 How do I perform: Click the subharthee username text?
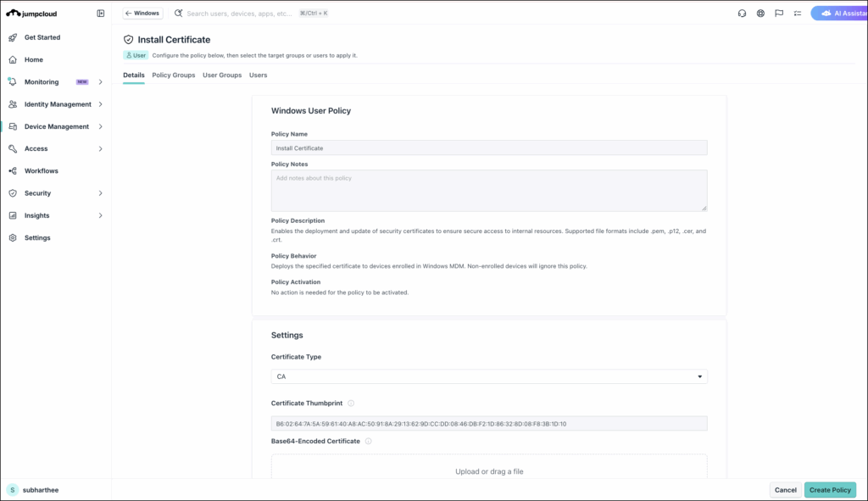point(41,490)
